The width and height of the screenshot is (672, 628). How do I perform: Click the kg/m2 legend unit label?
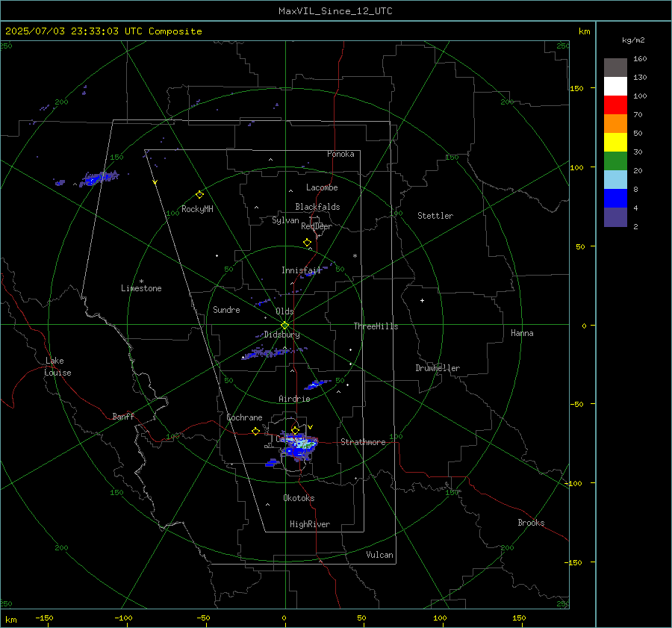point(633,40)
